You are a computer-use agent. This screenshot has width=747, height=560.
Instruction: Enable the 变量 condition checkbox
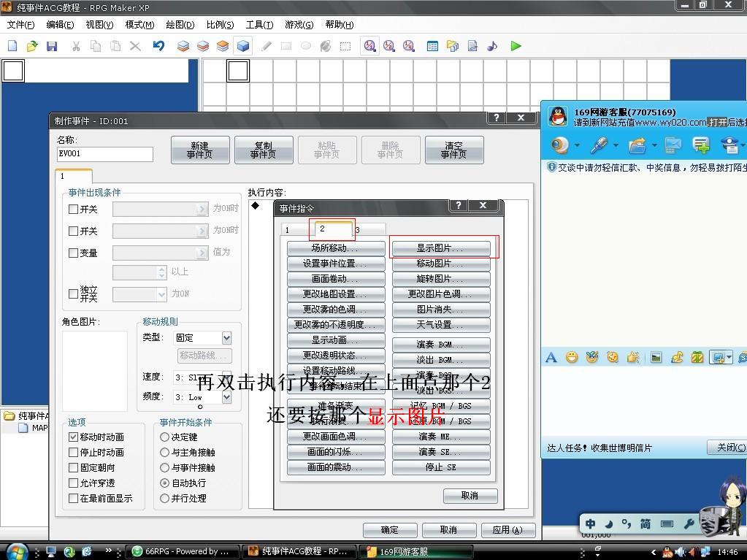click(x=73, y=253)
